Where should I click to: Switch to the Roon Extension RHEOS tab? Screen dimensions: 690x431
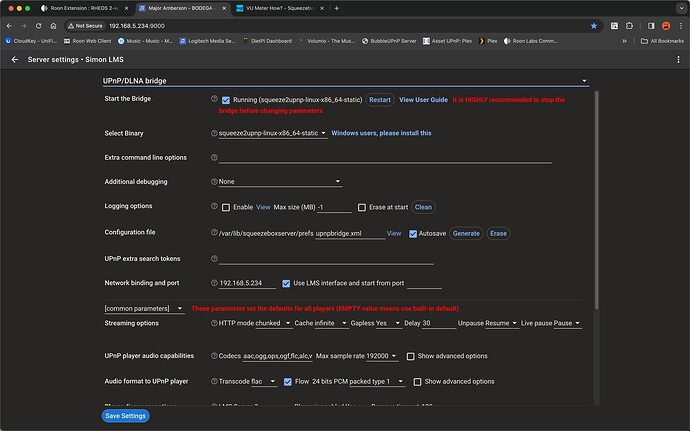(85, 8)
